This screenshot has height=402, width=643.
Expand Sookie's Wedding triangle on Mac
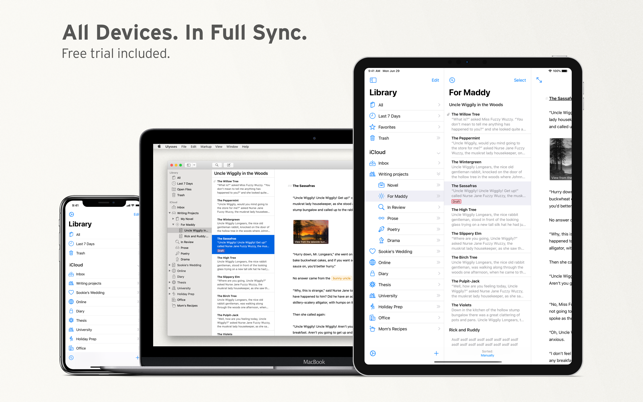170,265
